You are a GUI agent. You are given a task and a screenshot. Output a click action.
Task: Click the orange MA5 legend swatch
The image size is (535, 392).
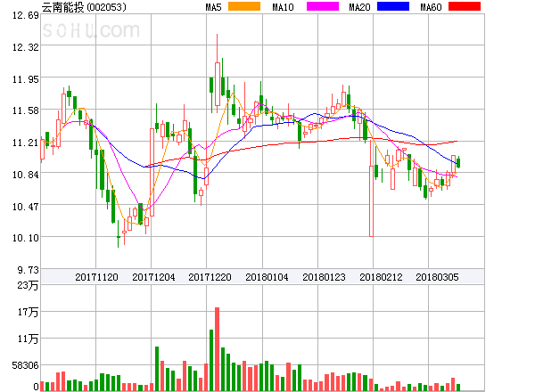(244, 6)
